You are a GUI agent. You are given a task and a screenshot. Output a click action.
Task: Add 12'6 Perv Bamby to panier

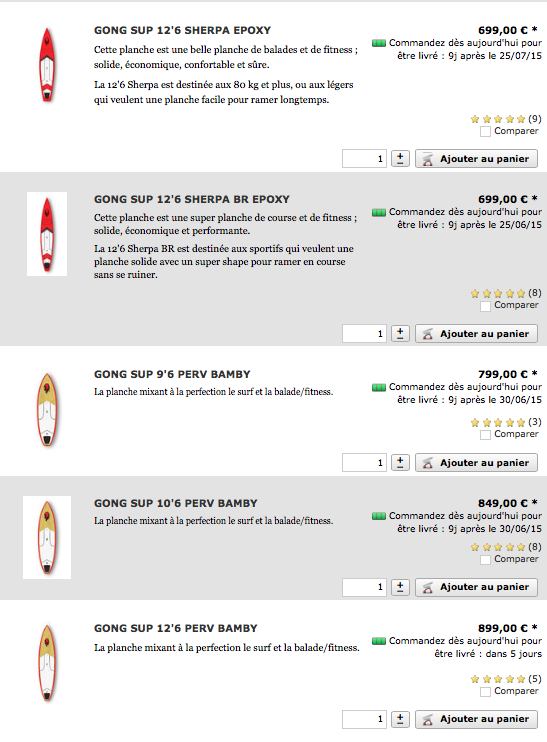(x=476, y=719)
